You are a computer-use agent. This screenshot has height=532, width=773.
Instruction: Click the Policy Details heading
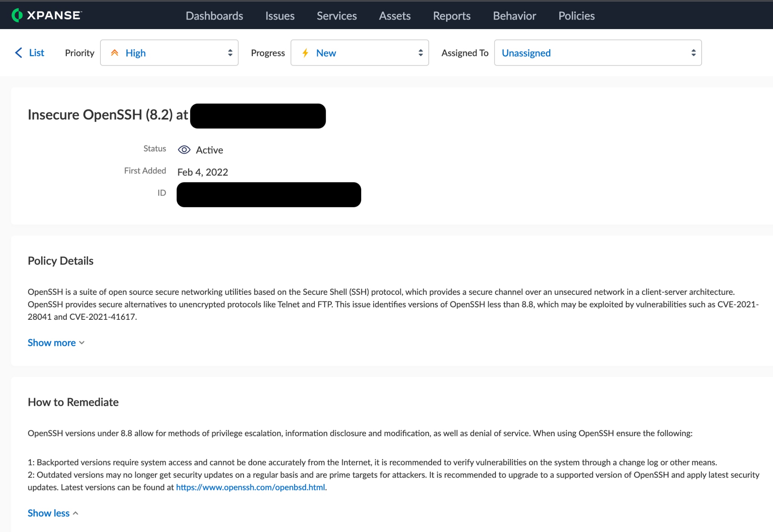coord(60,261)
